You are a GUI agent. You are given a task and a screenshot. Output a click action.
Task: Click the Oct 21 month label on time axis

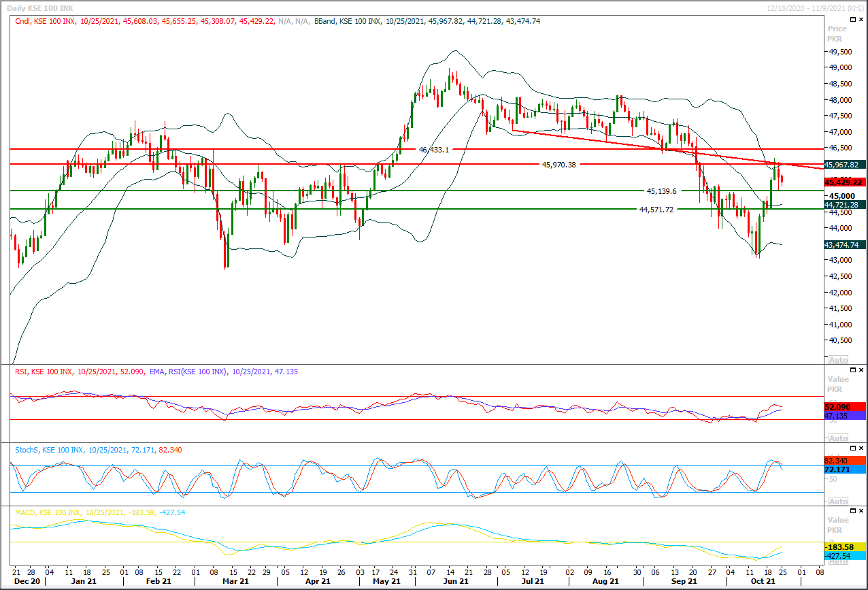(763, 582)
